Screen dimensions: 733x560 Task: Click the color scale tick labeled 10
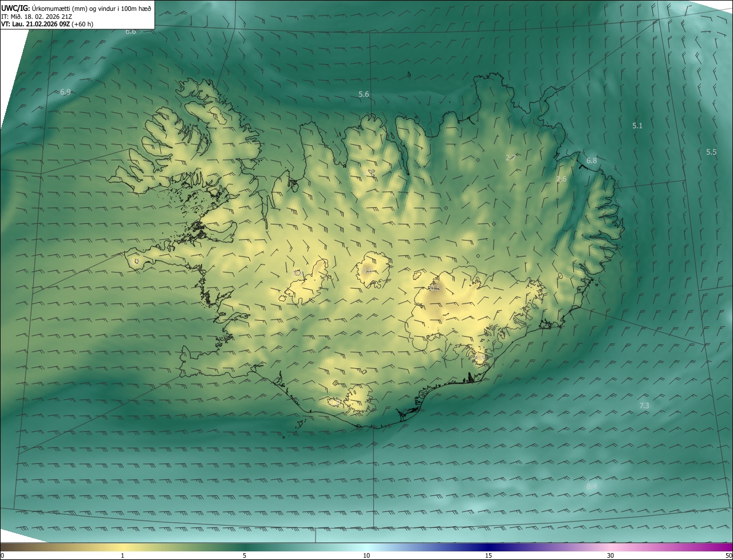coord(366,555)
